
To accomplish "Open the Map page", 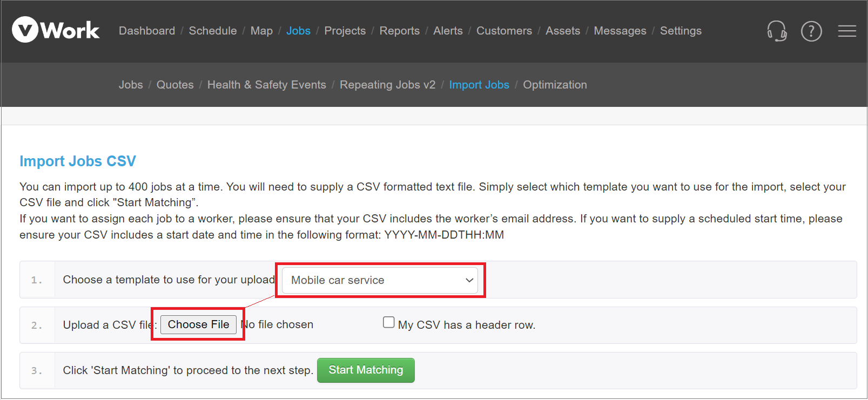I will click(261, 31).
